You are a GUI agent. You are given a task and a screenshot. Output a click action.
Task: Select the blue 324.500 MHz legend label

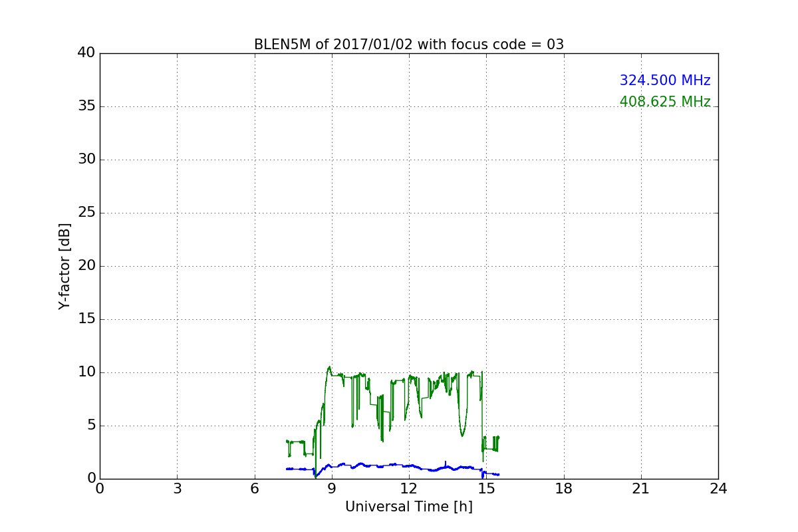665,80
